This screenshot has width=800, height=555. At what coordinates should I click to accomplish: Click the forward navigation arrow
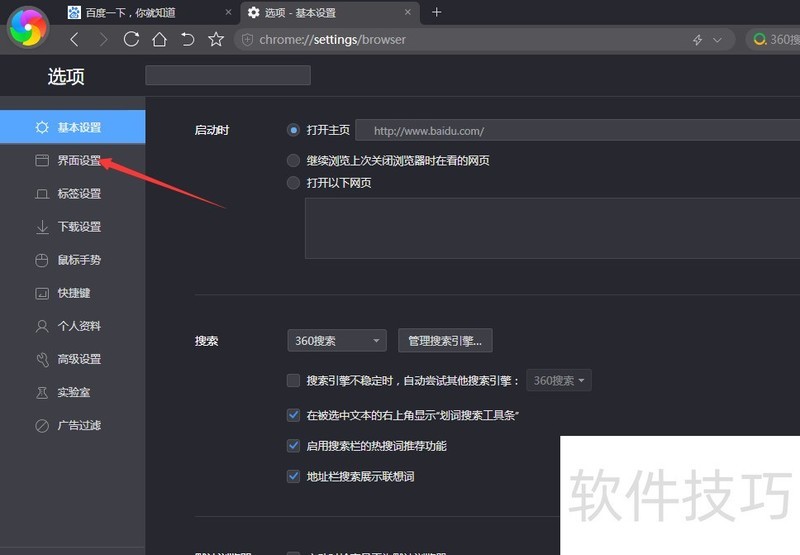tap(103, 40)
